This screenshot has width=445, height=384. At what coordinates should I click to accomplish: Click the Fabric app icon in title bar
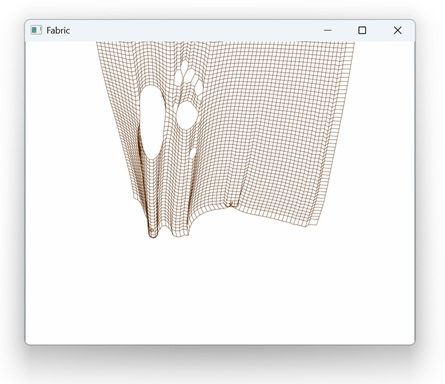(36, 30)
